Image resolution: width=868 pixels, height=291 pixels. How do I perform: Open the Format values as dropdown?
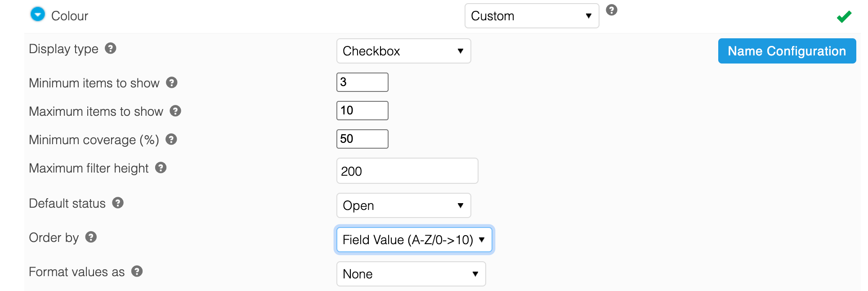point(411,274)
